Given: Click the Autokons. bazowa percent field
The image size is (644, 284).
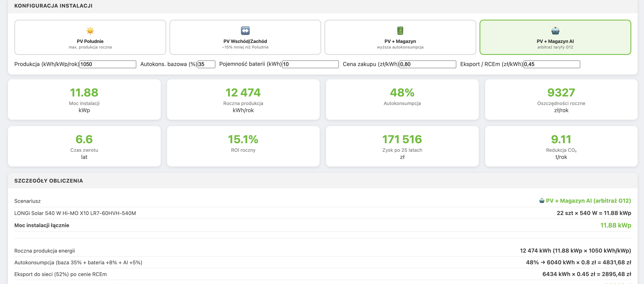Looking at the screenshot, I should pos(206,64).
